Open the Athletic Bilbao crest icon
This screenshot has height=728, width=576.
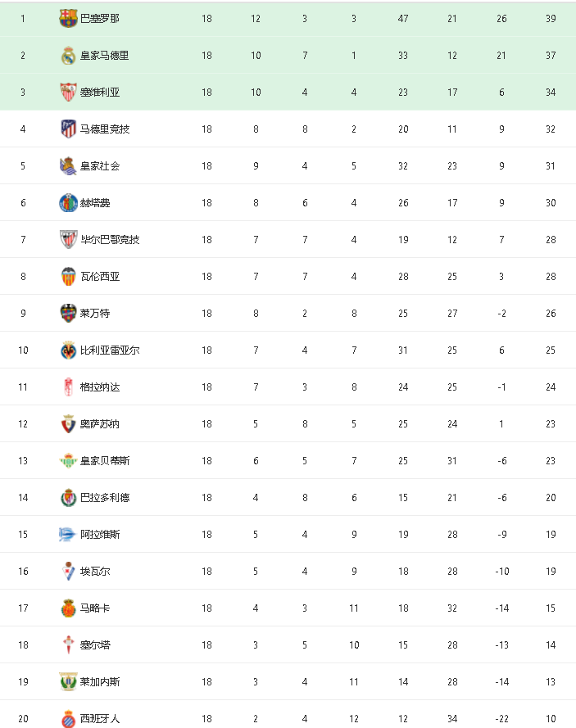[x=68, y=240]
